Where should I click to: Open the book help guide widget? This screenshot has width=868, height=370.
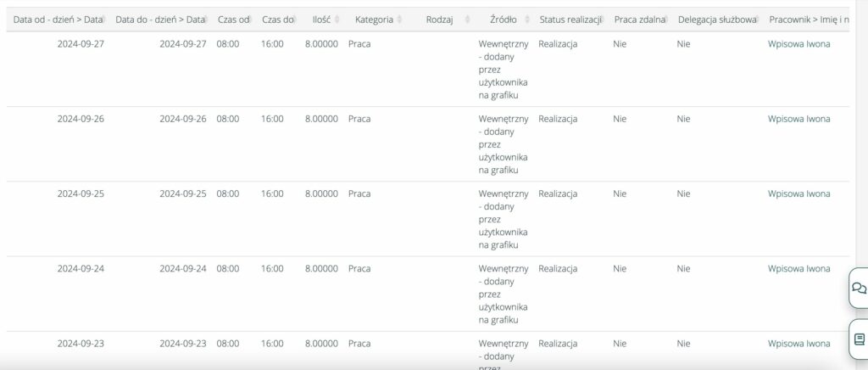(x=858, y=339)
